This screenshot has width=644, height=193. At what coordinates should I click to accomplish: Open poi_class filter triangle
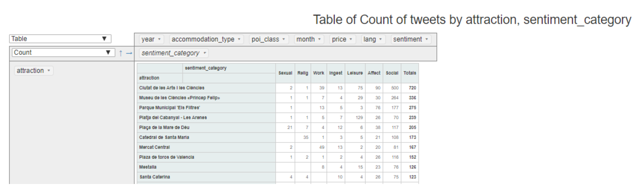pyautogui.click(x=284, y=39)
